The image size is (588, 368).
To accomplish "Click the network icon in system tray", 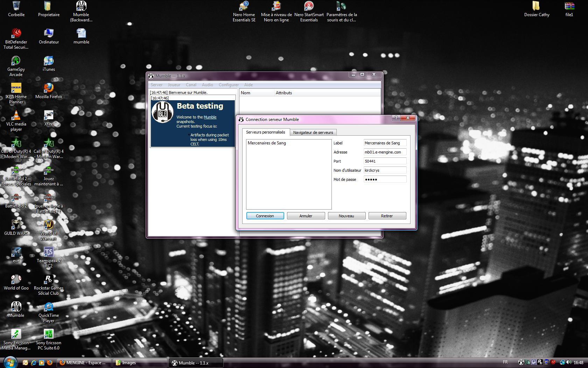I will pos(562,362).
